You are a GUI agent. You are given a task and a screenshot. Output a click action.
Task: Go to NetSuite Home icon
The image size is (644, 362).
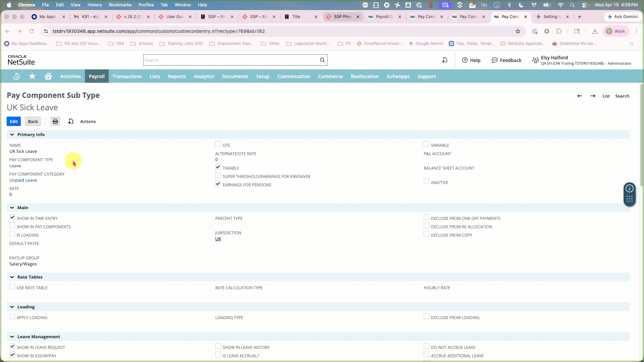tap(48, 76)
